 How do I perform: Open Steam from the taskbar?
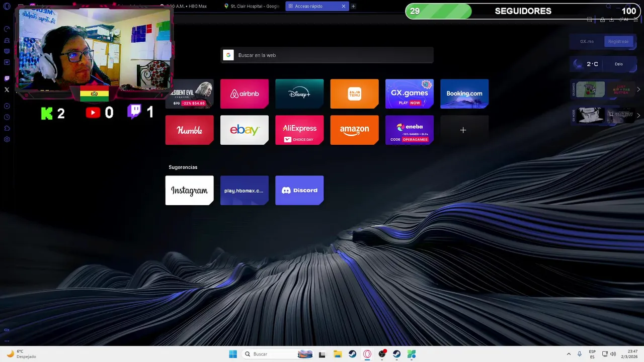click(352, 354)
